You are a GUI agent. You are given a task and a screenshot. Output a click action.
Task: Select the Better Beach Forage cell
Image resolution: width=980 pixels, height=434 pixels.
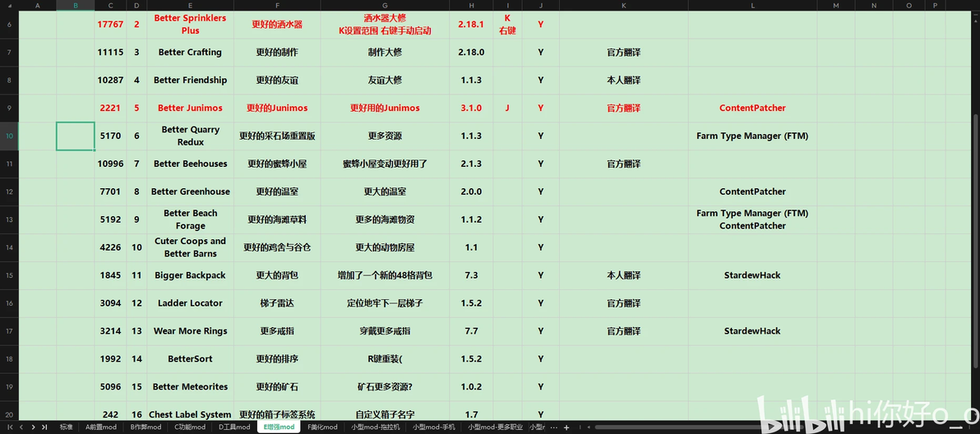point(190,219)
